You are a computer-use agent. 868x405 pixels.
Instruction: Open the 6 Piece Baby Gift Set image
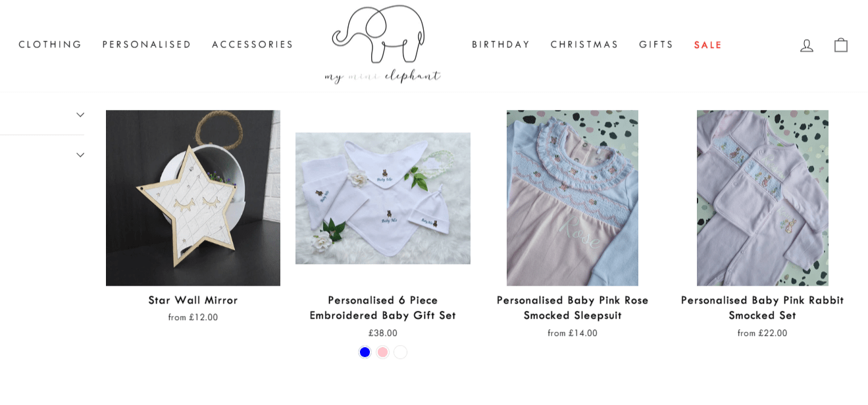383,198
